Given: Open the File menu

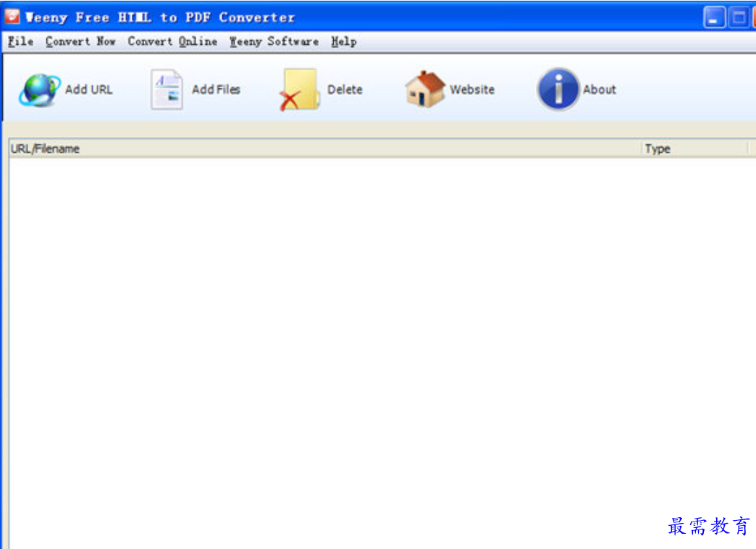Looking at the screenshot, I should [21, 41].
